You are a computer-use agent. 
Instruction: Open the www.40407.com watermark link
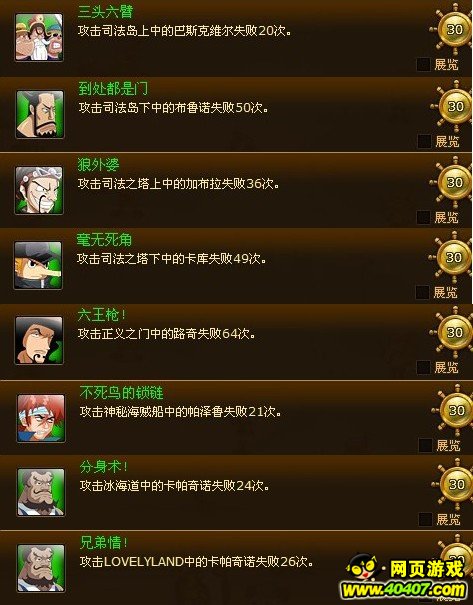(404, 590)
